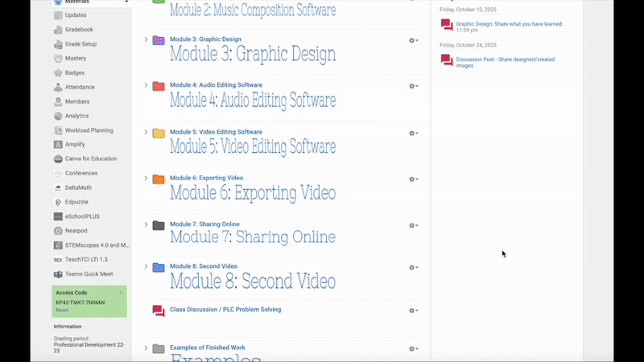Select Analytics in course menu

(76, 116)
